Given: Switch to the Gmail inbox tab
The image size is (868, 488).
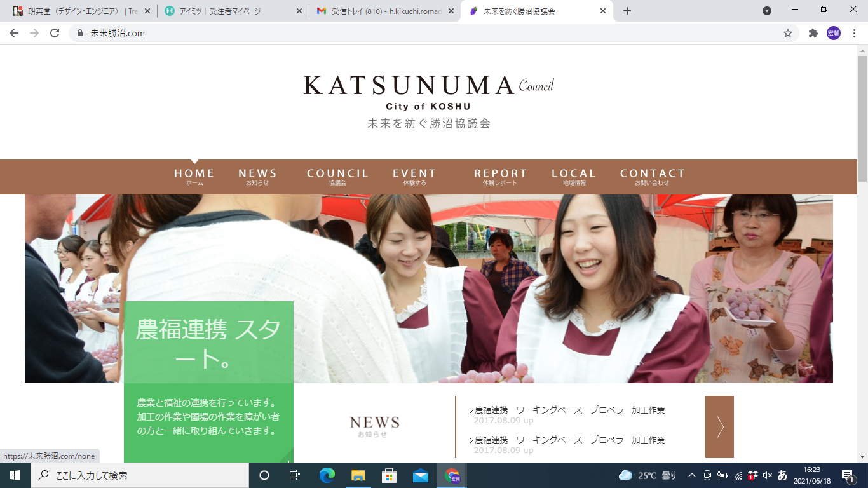Looking at the screenshot, I should point(384,11).
